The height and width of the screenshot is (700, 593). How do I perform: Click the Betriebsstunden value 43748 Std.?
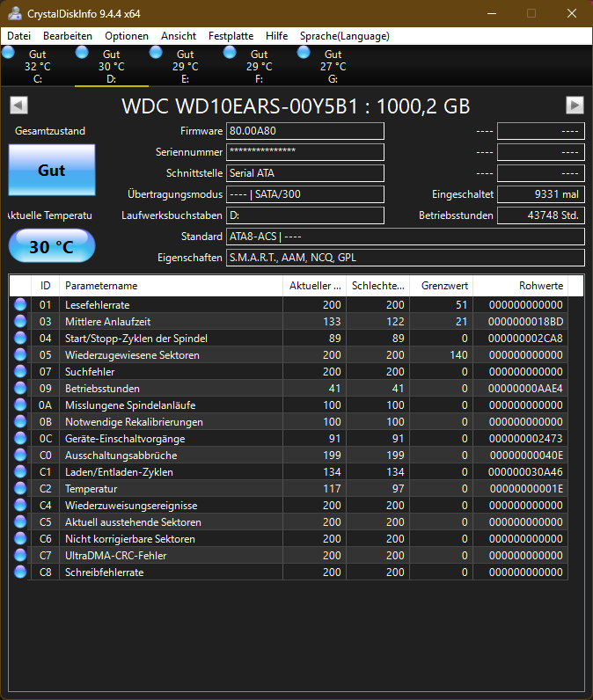coord(541,215)
